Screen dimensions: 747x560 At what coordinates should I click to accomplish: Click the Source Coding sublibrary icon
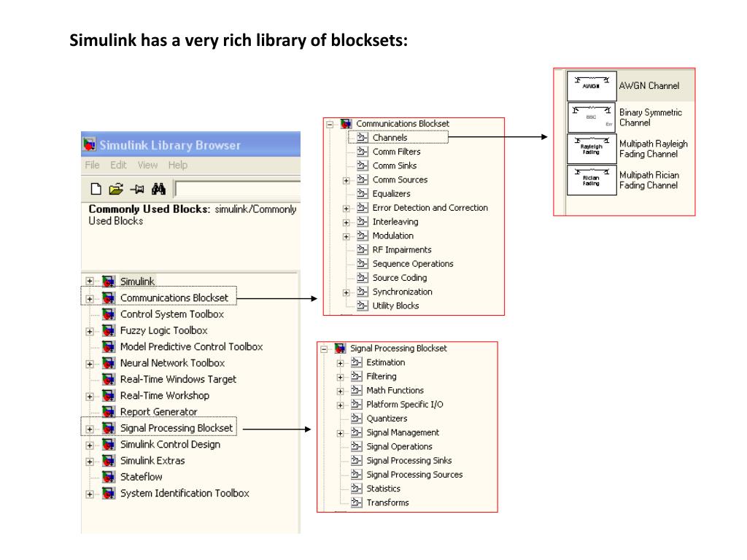[363, 277]
